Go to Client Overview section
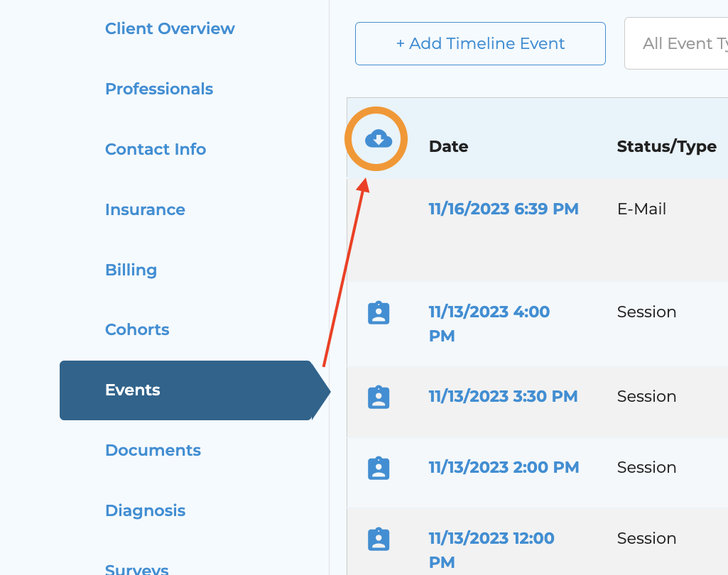Screen dimensions: 728x575 170,29
